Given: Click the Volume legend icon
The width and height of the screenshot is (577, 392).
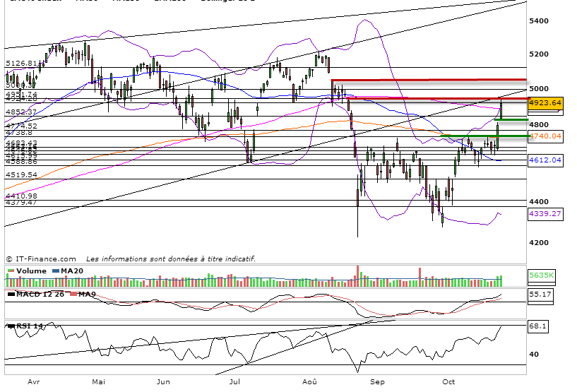Looking at the screenshot, I should (10, 271).
